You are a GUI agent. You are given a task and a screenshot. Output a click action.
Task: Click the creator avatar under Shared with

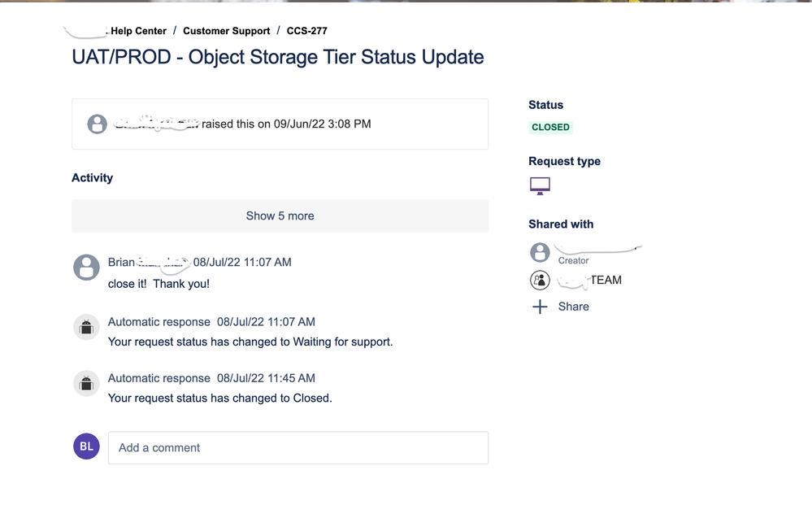pyautogui.click(x=540, y=252)
